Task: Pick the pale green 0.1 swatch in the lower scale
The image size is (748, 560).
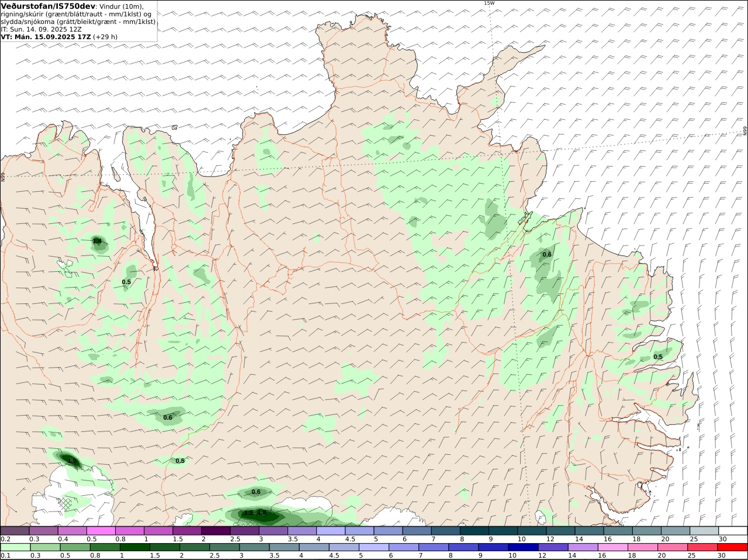Action: click(15, 547)
